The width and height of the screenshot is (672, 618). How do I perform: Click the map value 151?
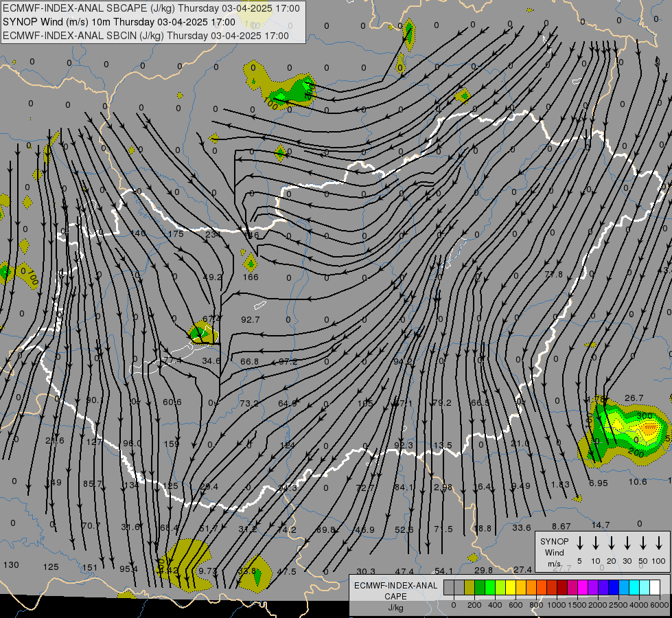click(90, 568)
